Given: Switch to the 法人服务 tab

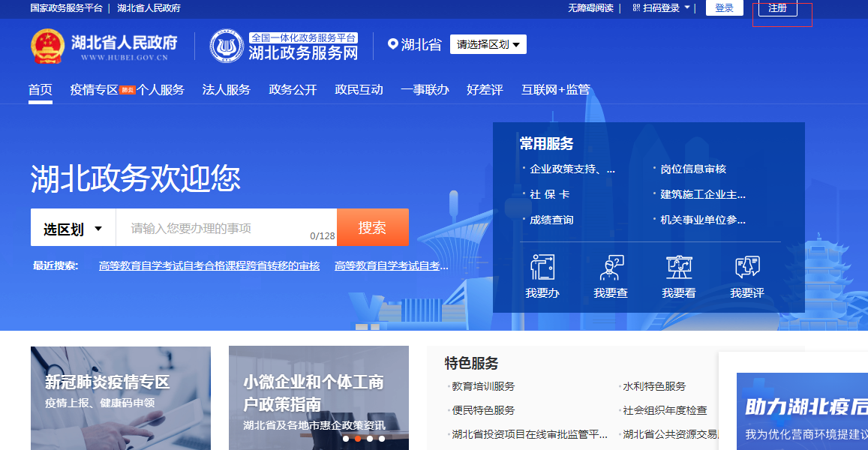Looking at the screenshot, I should pos(227,89).
